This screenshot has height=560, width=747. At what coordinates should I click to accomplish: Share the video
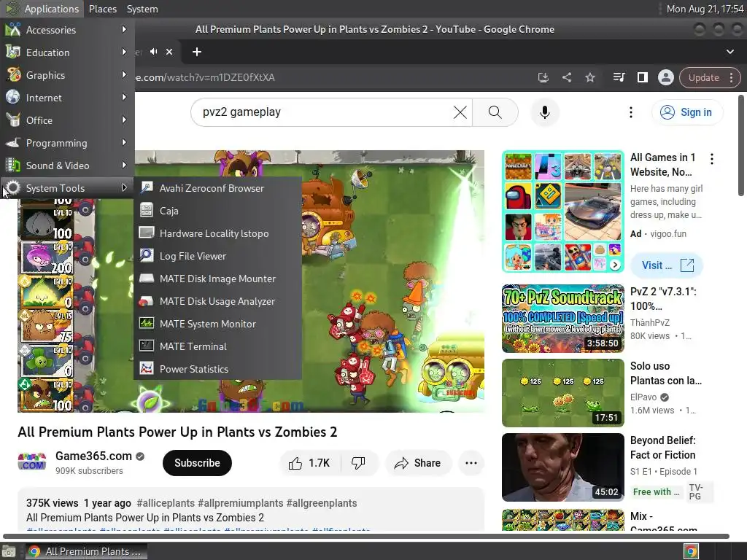tap(418, 463)
